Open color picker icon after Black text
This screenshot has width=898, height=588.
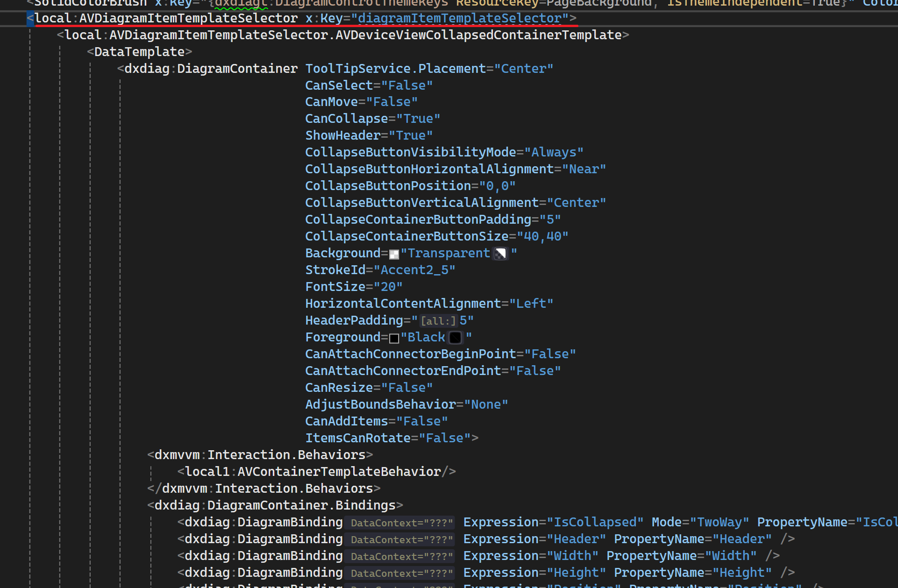tap(455, 338)
